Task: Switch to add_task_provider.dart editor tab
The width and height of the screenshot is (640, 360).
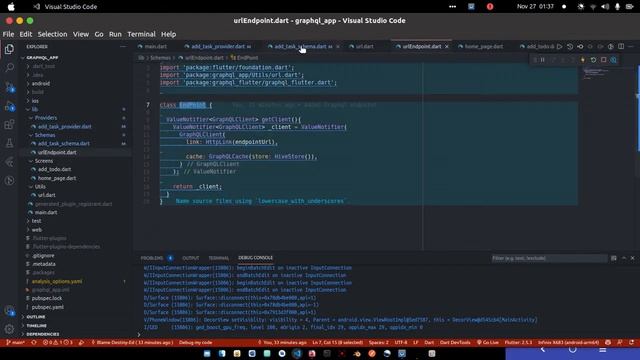Action: [218, 47]
